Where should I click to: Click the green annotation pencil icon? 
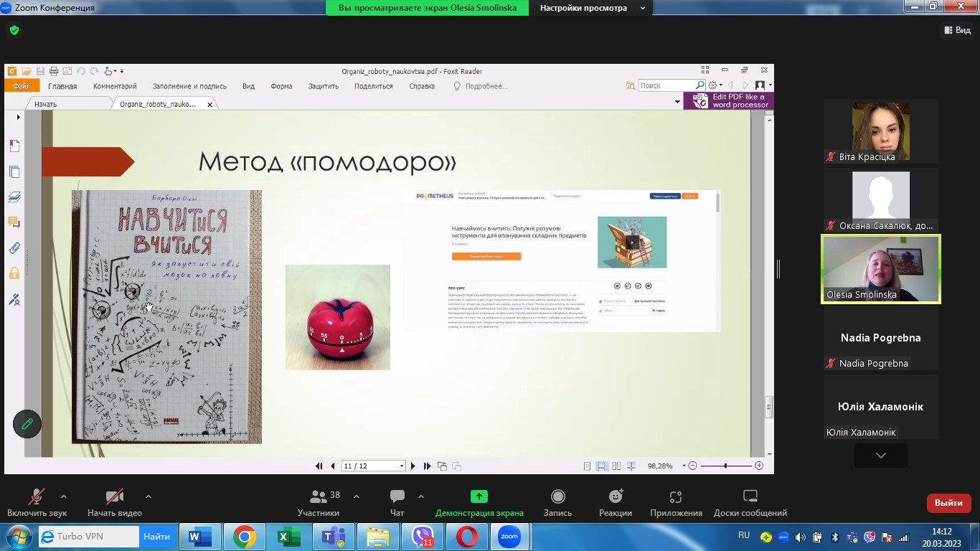(x=27, y=424)
